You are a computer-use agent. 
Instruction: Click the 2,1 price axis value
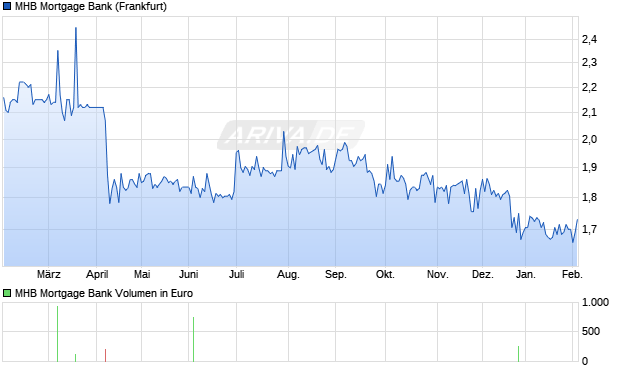point(589,113)
